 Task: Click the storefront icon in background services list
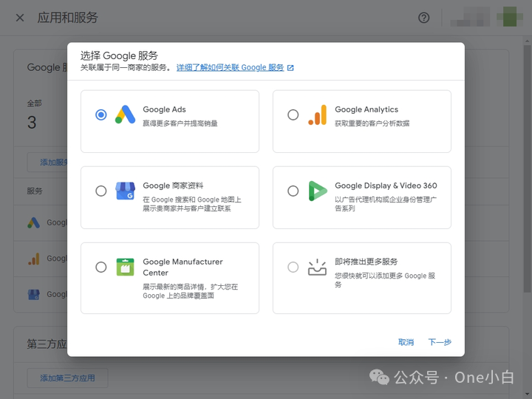click(33, 294)
